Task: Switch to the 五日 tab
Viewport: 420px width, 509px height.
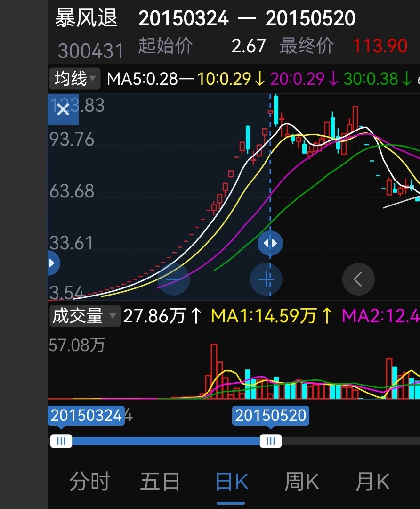Action: 160,481
